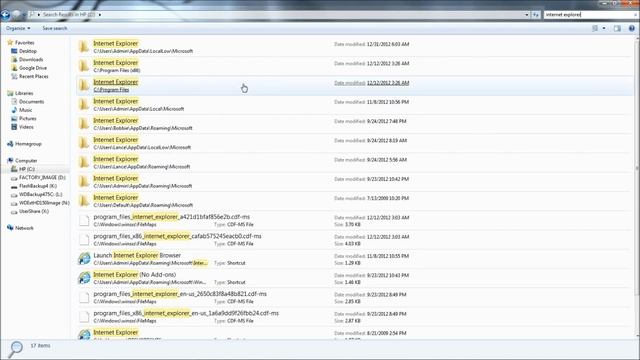This screenshot has height=360, width=640.
Task: Toggle the preview pane icon
Action: click(617, 28)
